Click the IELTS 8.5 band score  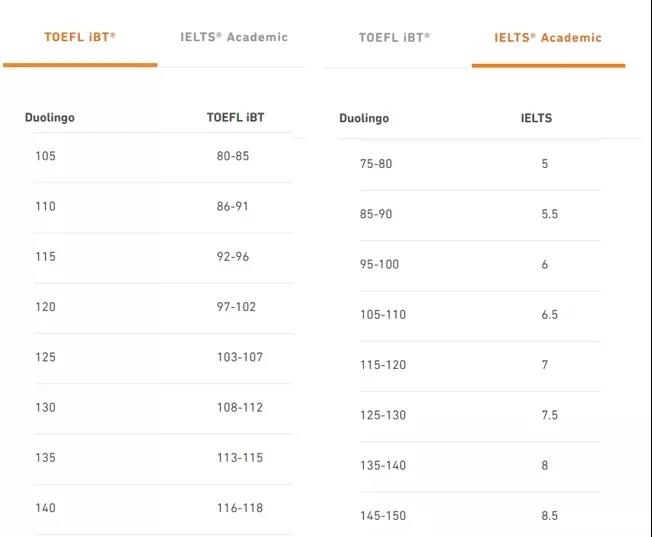point(548,516)
